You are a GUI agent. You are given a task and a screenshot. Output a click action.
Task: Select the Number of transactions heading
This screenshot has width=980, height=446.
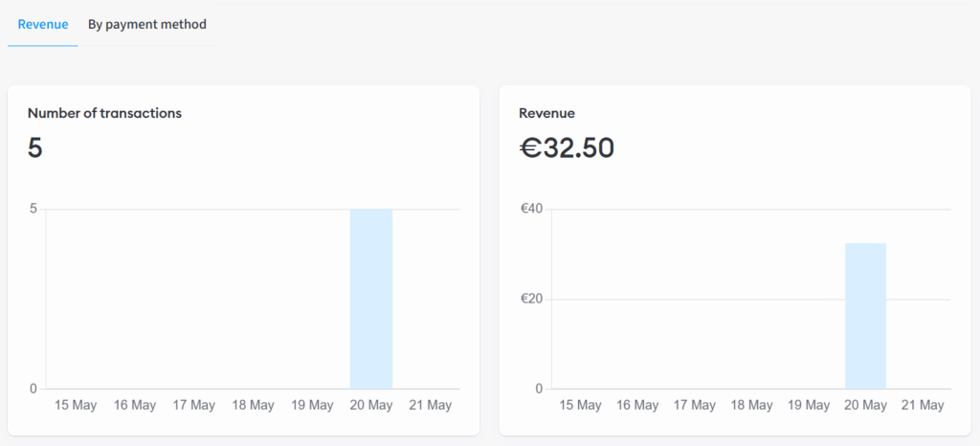click(x=104, y=113)
